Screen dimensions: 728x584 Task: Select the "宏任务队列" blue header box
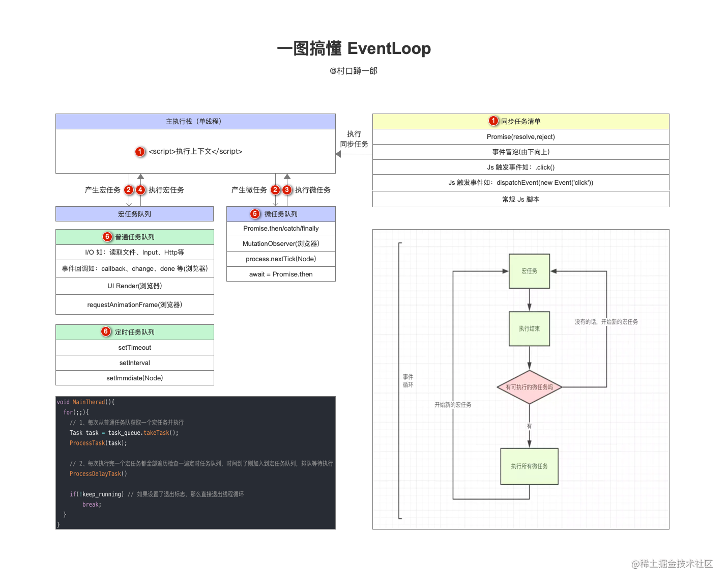(x=134, y=214)
